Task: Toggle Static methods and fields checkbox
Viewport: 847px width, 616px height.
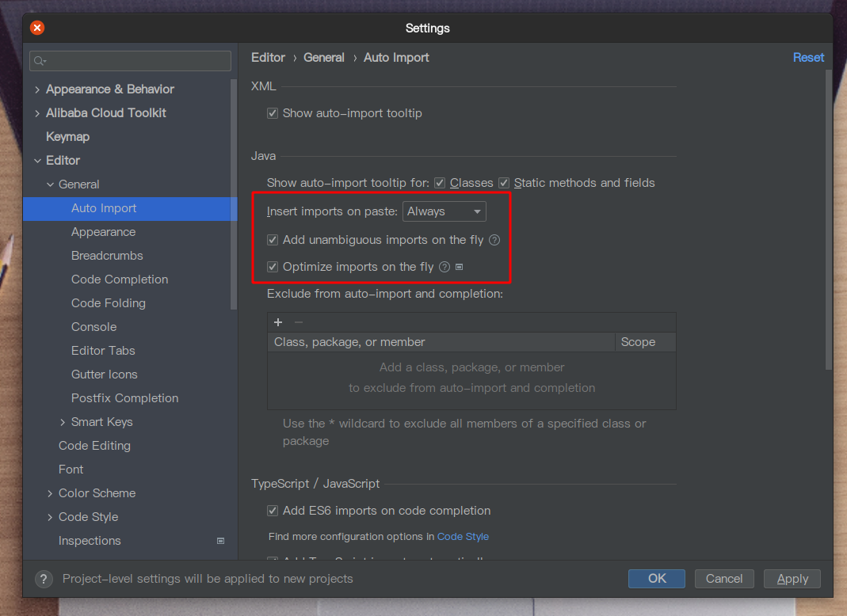Action: pos(504,183)
